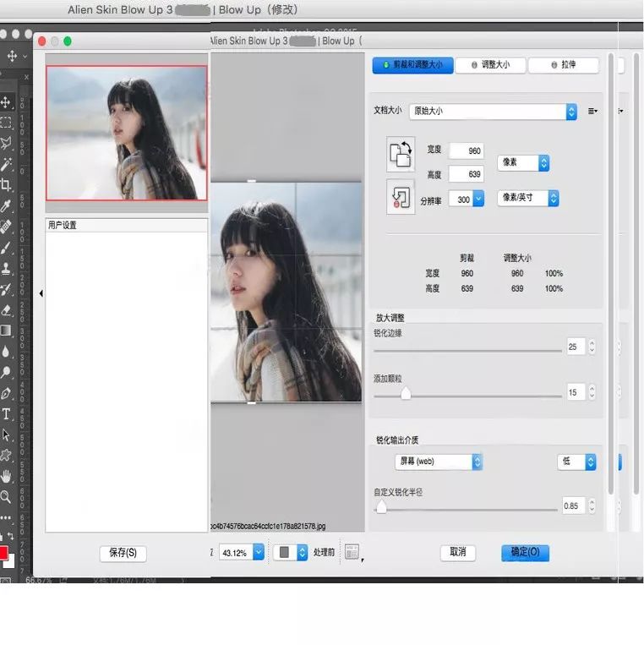Select the Clone Stamp tool
The height and width of the screenshot is (645, 644).
6,269
